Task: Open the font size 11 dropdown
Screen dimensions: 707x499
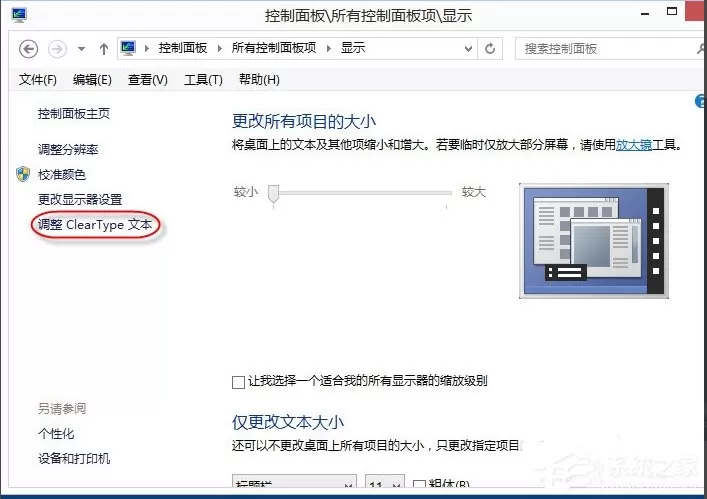Action: click(x=385, y=482)
